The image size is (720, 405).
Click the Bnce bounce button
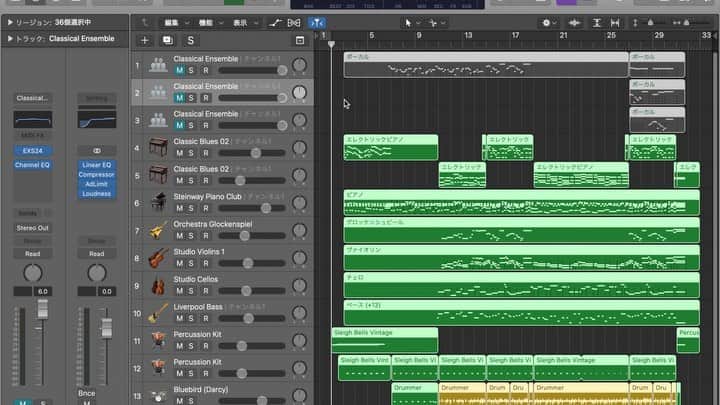pos(86,393)
